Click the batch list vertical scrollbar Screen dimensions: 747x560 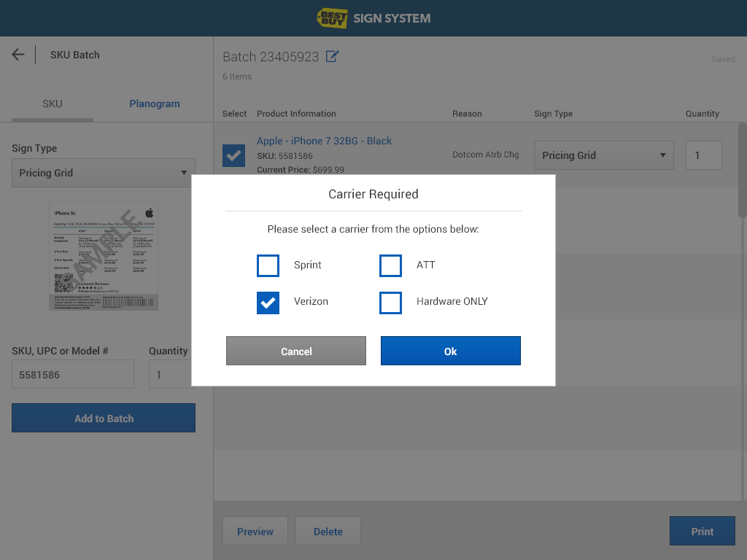pos(742,171)
